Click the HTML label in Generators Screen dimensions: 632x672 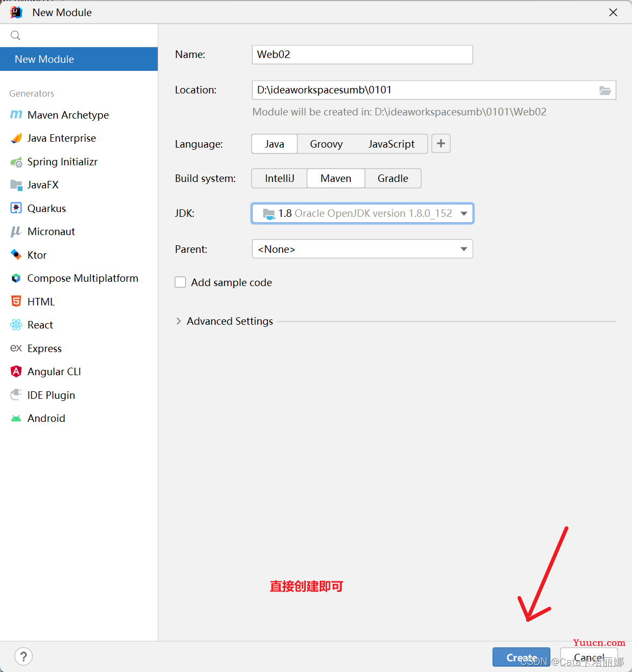point(41,302)
